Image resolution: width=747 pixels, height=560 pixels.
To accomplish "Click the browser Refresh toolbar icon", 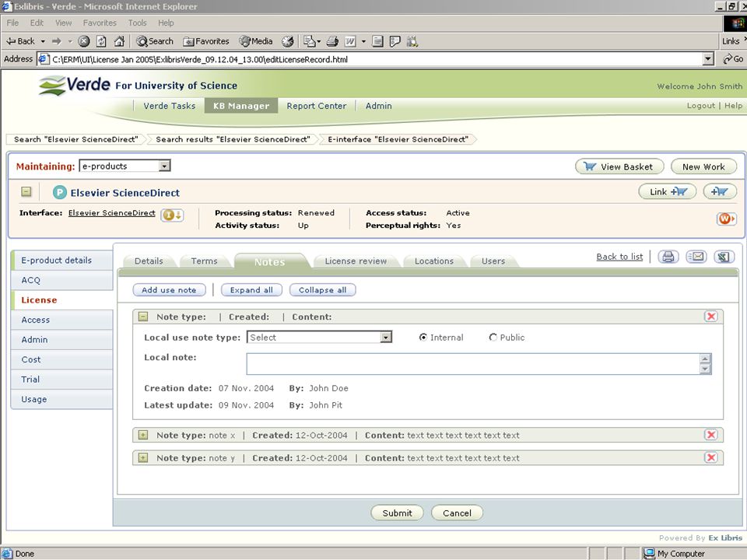I will 101,41.
